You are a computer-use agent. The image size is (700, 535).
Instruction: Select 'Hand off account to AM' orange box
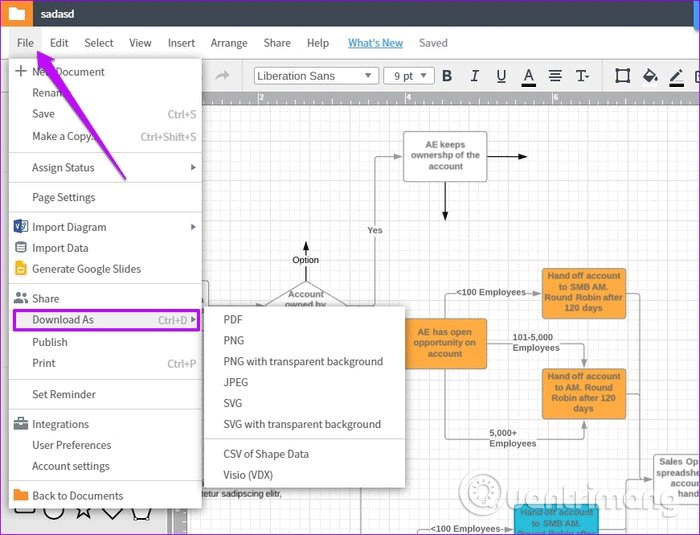(584, 393)
